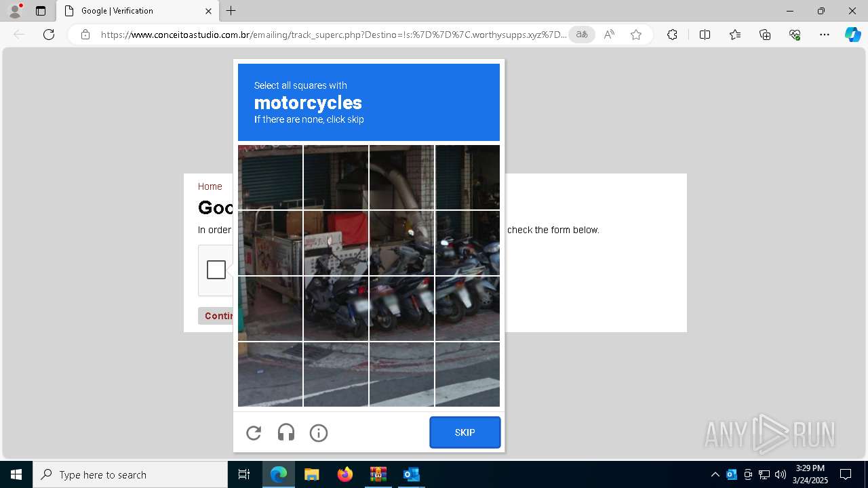868x488 pixels.
Task: Open File Explorer from taskbar
Action: [312, 474]
